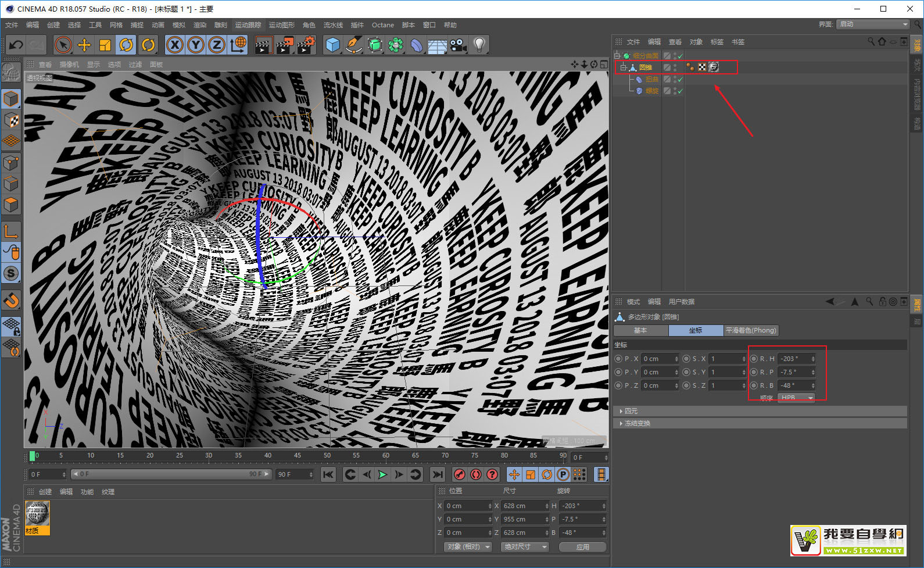Open the 渲染 menu
924x568 pixels.
pos(200,25)
